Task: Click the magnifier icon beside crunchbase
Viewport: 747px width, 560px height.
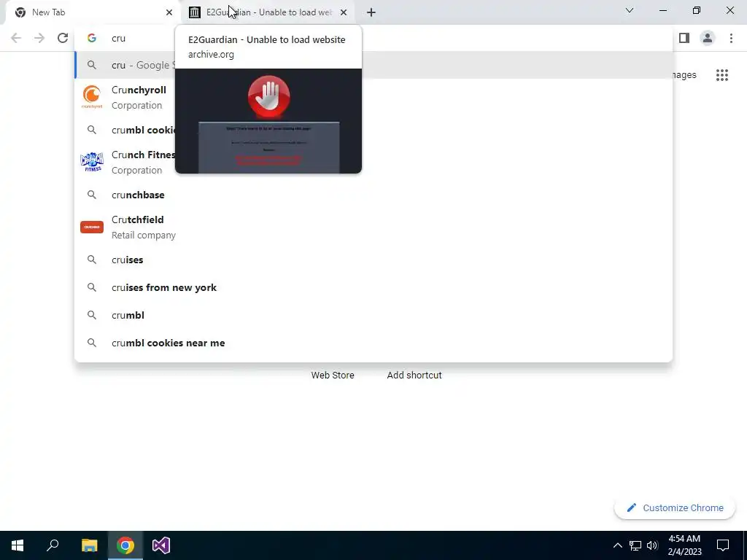Action: pyautogui.click(x=91, y=195)
